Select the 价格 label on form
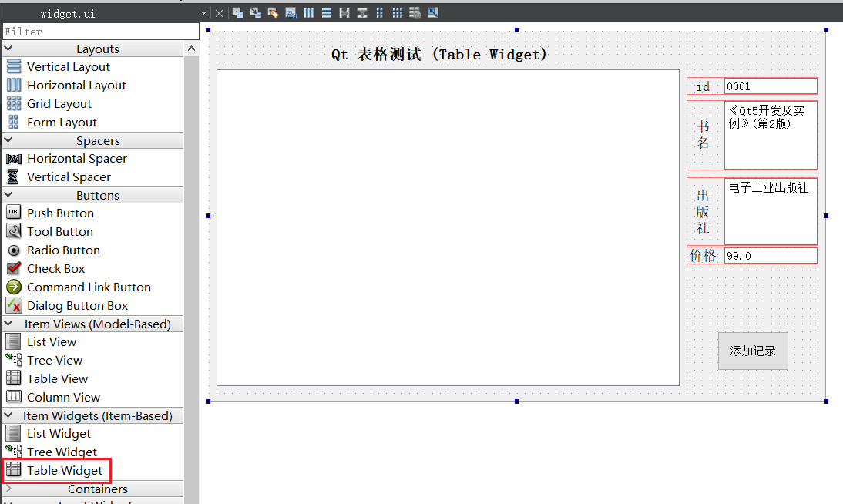 pyautogui.click(x=704, y=256)
